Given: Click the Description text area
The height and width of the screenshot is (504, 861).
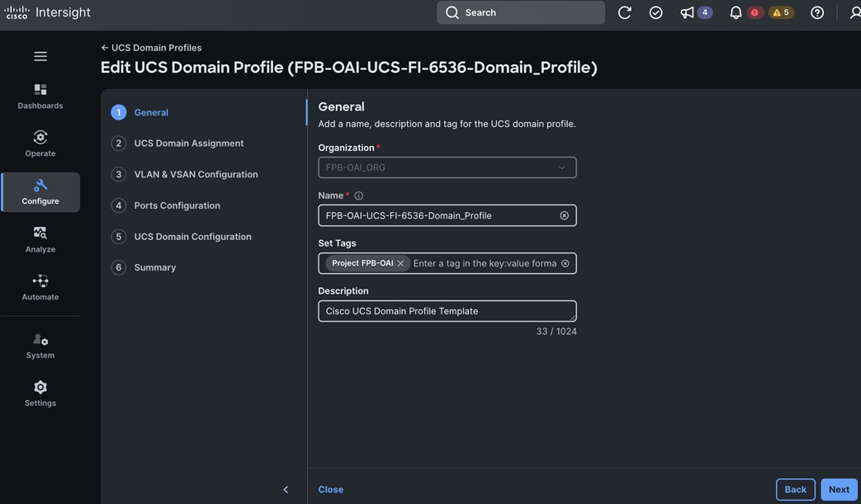Looking at the screenshot, I should point(447,311).
